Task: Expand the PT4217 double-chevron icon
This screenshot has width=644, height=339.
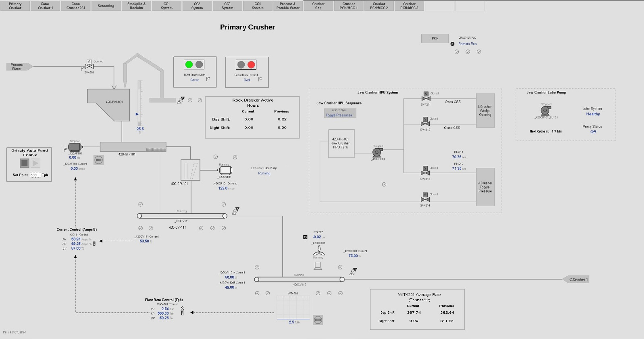Action: pyautogui.click(x=305, y=237)
